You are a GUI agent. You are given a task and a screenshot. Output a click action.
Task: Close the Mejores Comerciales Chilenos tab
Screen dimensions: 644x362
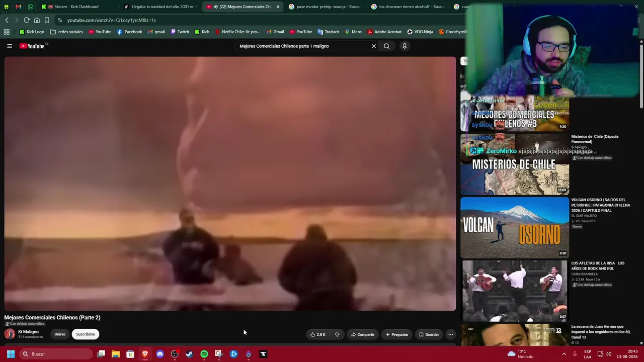(278, 7)
